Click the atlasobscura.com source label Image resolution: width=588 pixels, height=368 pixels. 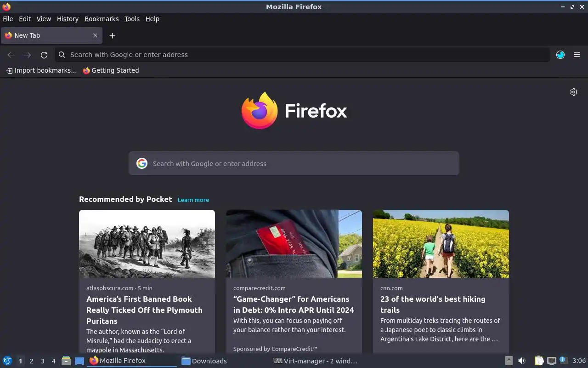click(110, 288)
